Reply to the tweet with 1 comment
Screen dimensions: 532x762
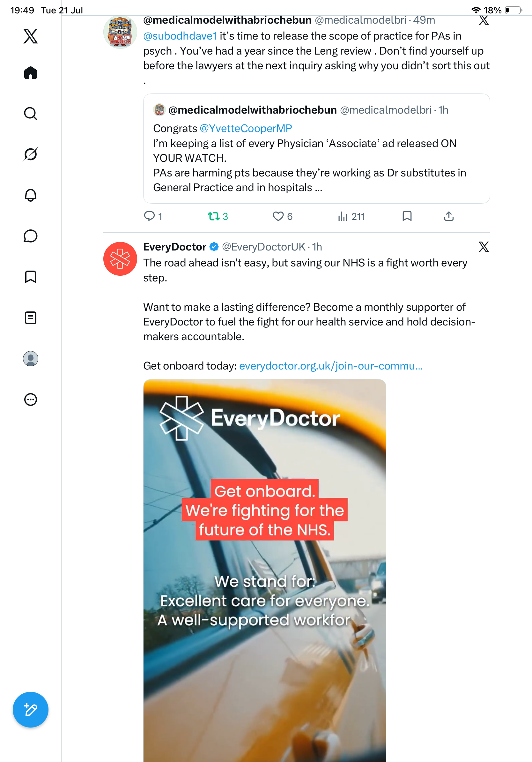tap(153, 216)
